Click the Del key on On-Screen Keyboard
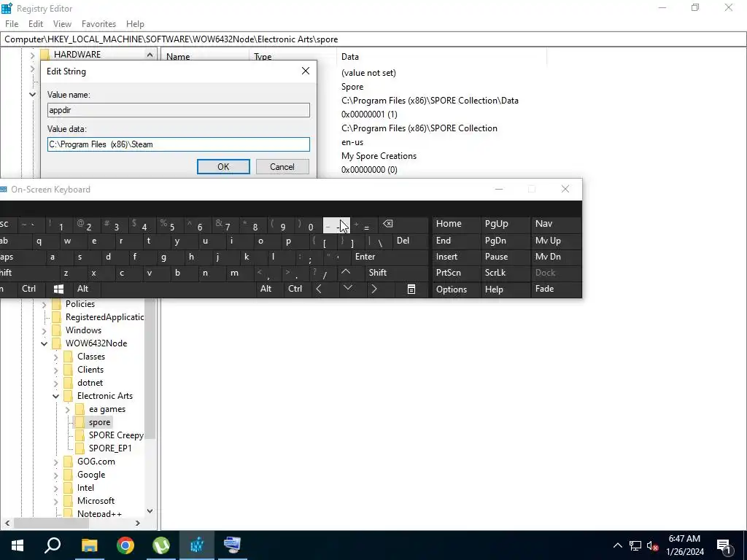This screenshot has width=747, height=560. [403, 241]
